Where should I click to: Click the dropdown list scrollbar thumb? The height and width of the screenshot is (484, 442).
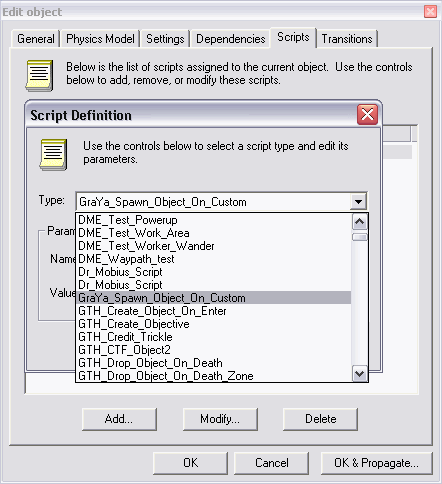point(360,237)
